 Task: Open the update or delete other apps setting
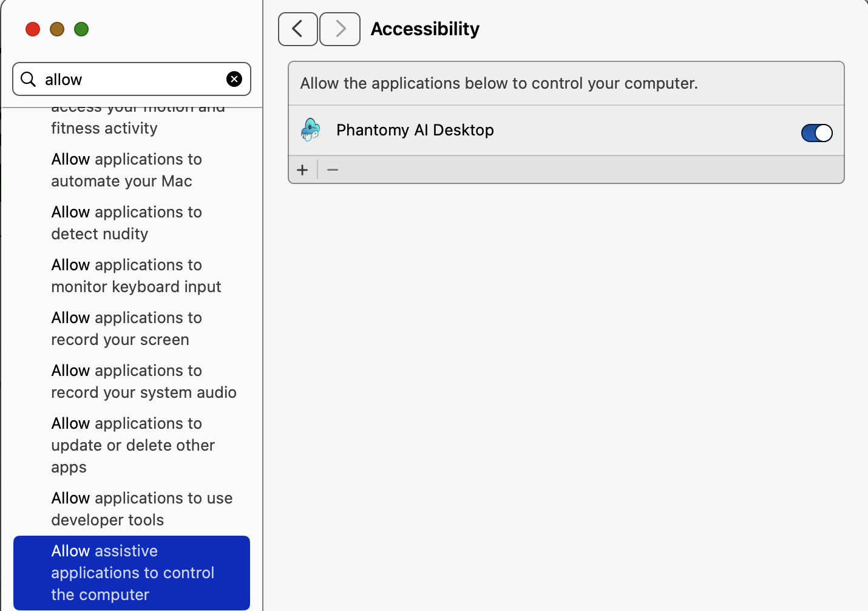(133, 445)
